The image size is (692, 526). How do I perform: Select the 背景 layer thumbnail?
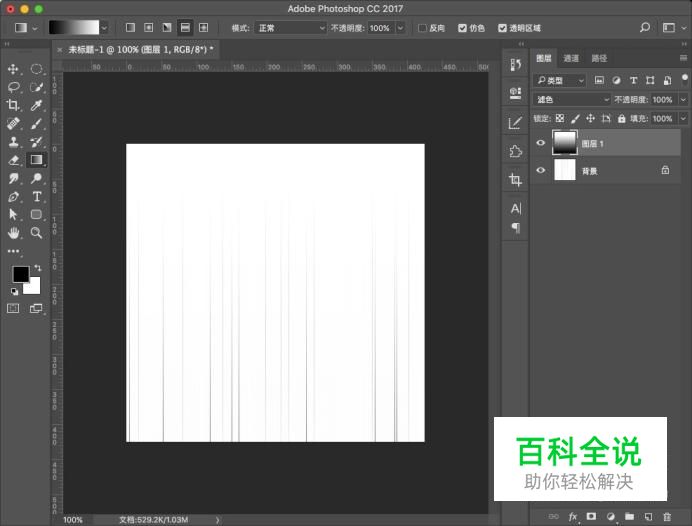(566, 171)
